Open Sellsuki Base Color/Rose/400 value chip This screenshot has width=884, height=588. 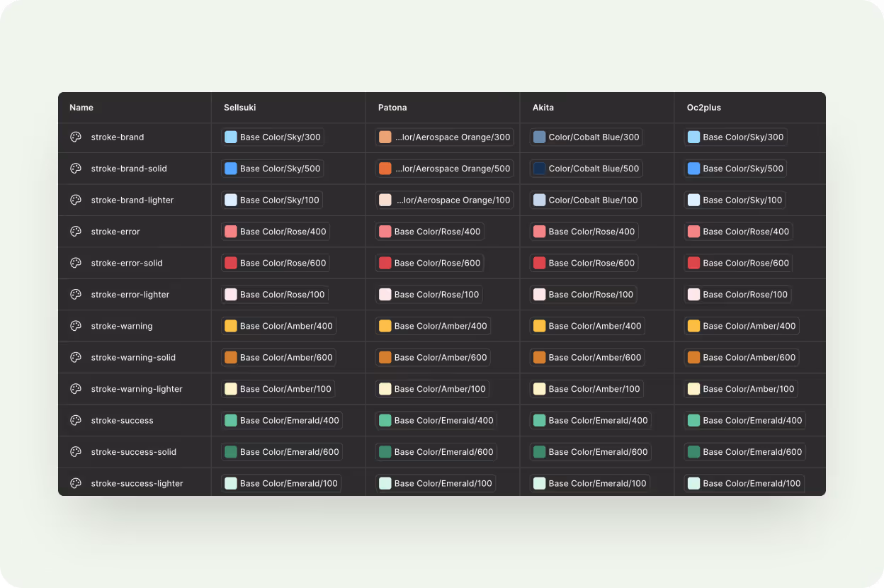(x=275, y=232)
